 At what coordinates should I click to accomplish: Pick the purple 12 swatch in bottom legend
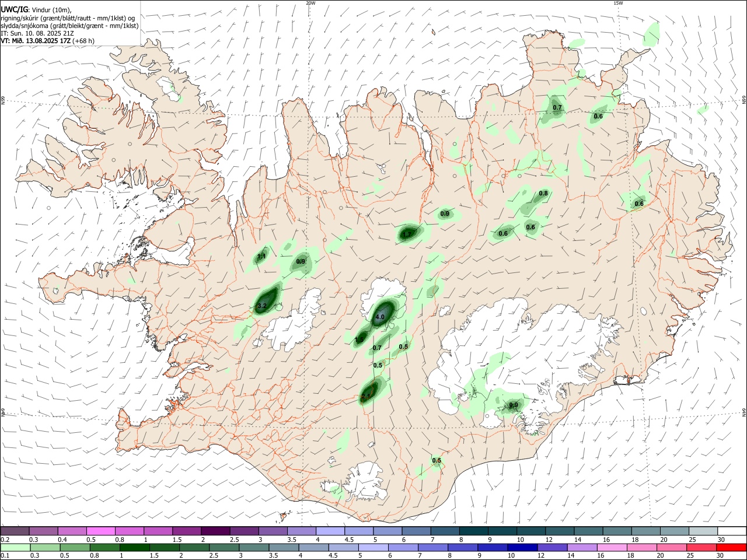551,547
